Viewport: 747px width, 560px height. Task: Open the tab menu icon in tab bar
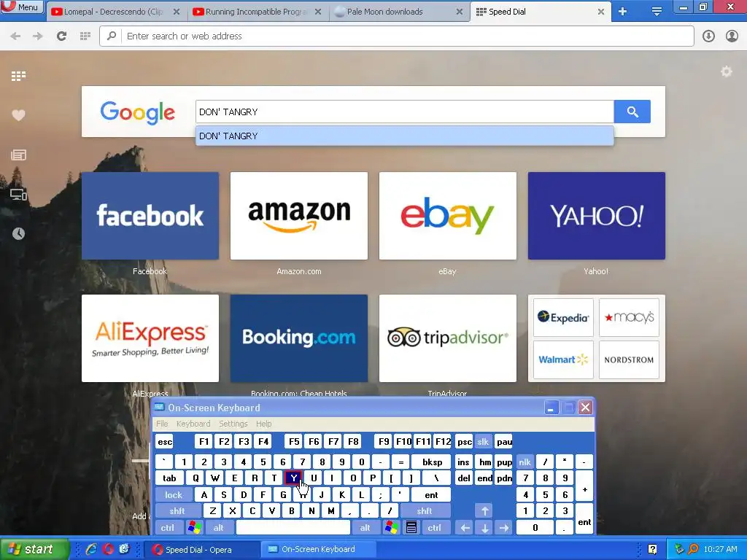coord(657,12)
